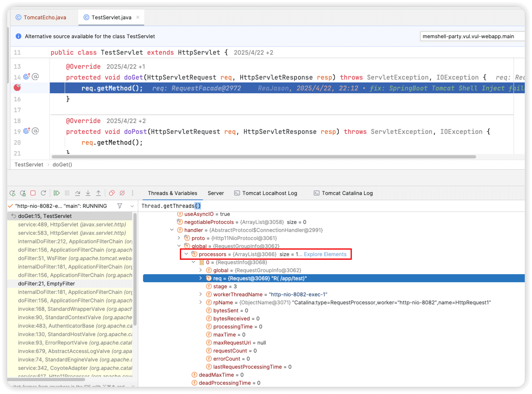532x394 pixels.
Task: Click the frames list horizontal scrollbar
Action: point(46,379)
